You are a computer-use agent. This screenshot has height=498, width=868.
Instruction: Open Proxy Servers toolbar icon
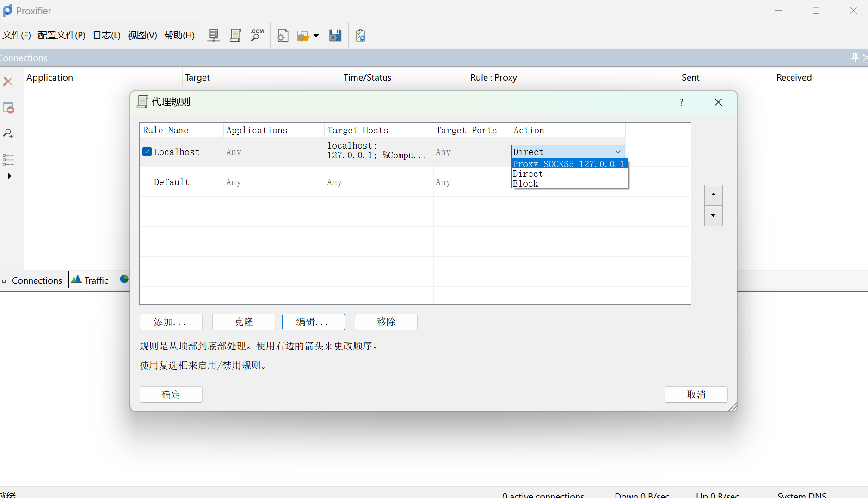(213, 35)
